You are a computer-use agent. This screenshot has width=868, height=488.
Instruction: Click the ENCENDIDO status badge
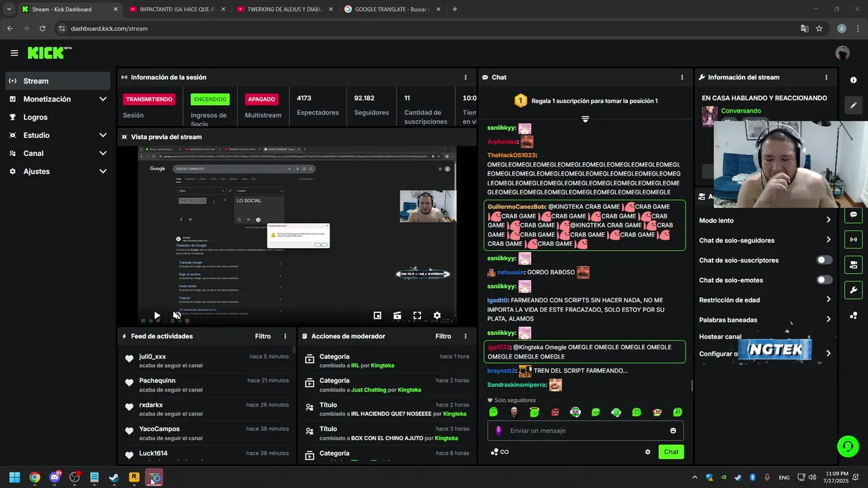coord(210,99)
